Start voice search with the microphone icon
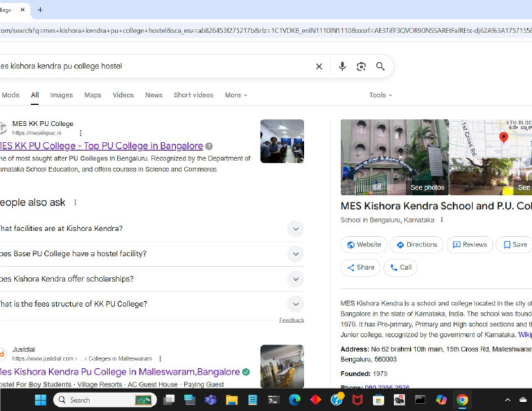This screenshot has height=411, width=532. click(x=342, y=66)
